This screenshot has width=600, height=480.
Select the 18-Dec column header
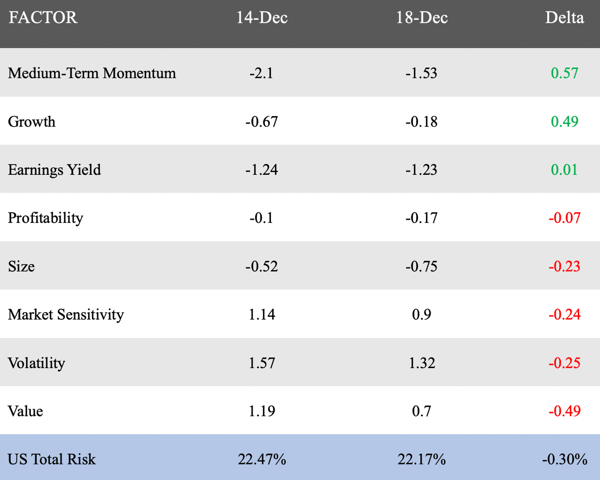(422, 18)
